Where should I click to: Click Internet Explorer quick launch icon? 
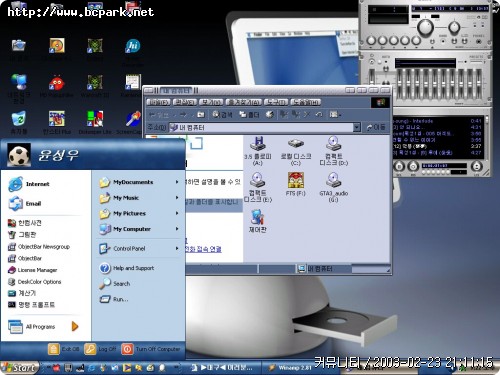(92, 368)
